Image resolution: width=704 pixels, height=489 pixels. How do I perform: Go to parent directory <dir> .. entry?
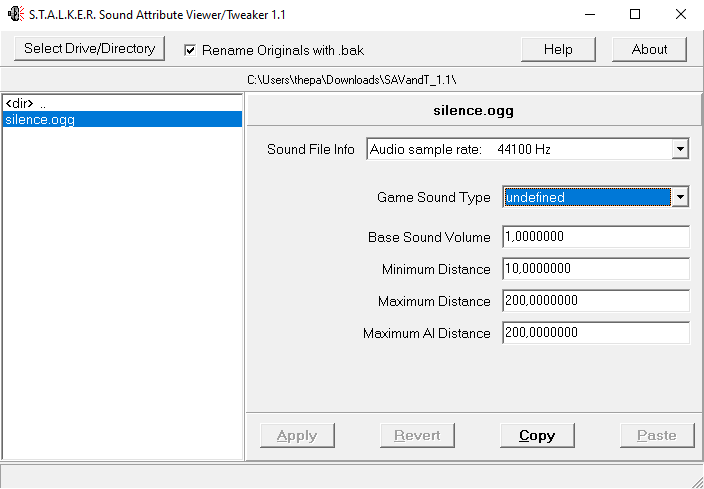pos(122,104)
